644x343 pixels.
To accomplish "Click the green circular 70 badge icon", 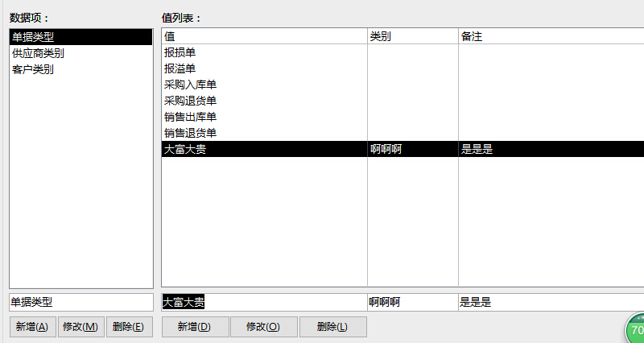I will [x=635, y=330].
